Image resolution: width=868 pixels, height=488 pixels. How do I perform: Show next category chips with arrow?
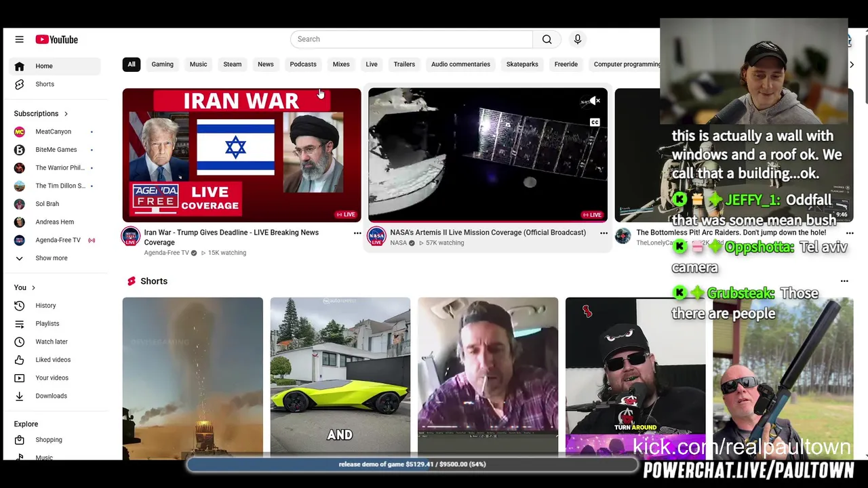[x=852, y=64]
